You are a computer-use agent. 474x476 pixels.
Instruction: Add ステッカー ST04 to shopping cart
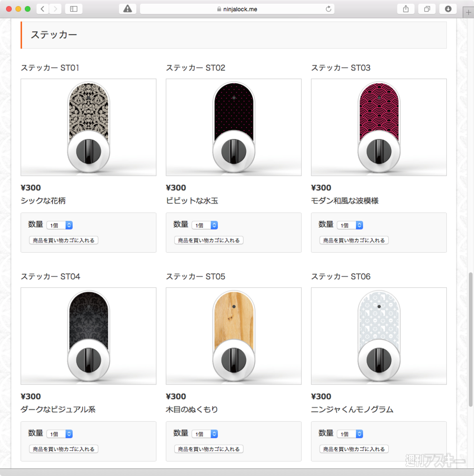click(63, 449)
